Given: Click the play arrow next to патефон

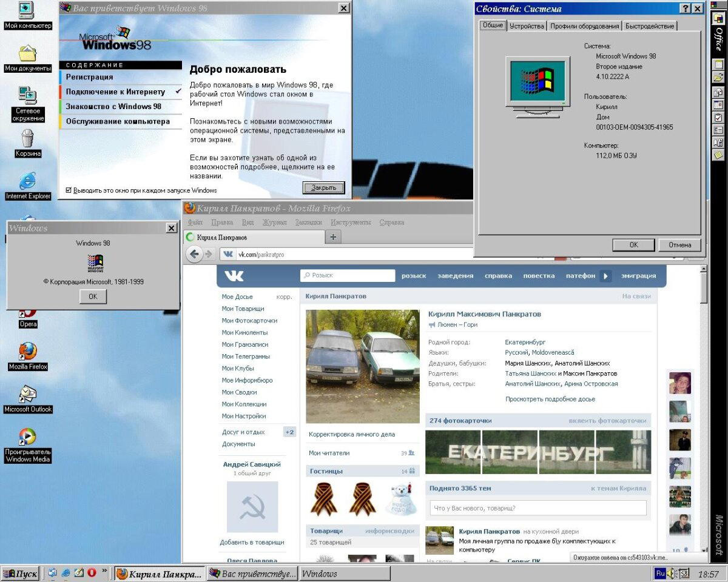Looking at the screenshot, I should tap(605, 276).
